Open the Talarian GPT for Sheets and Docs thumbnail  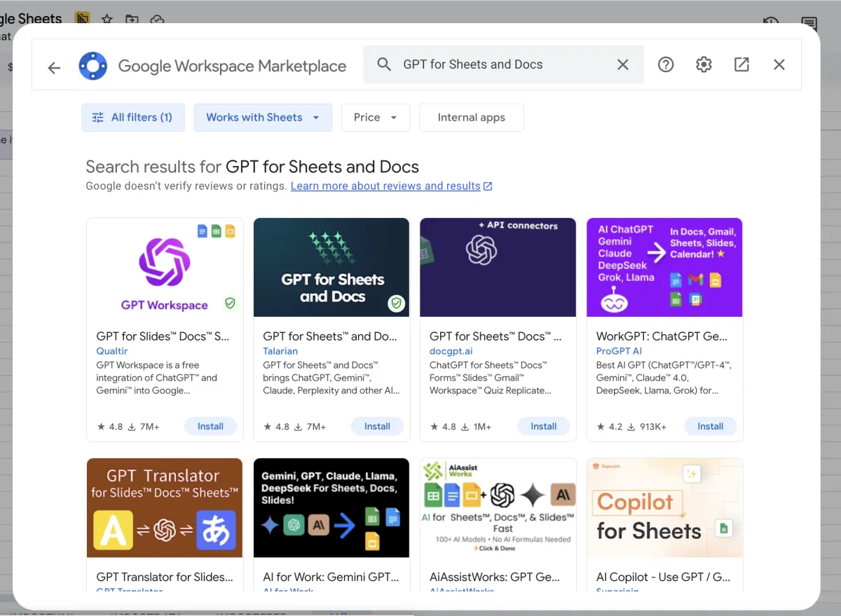[331, 268]
